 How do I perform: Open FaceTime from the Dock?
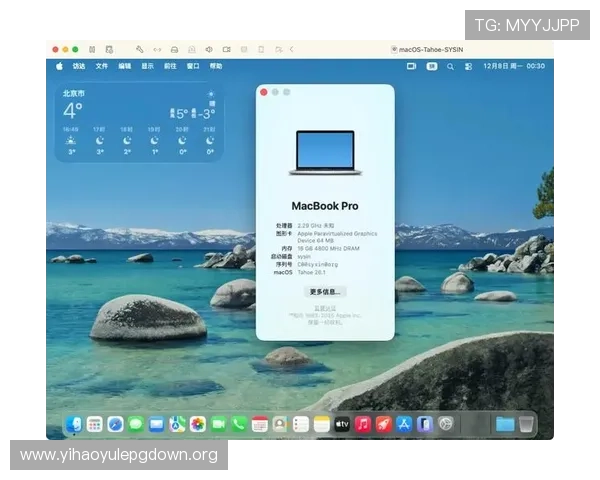218,424
